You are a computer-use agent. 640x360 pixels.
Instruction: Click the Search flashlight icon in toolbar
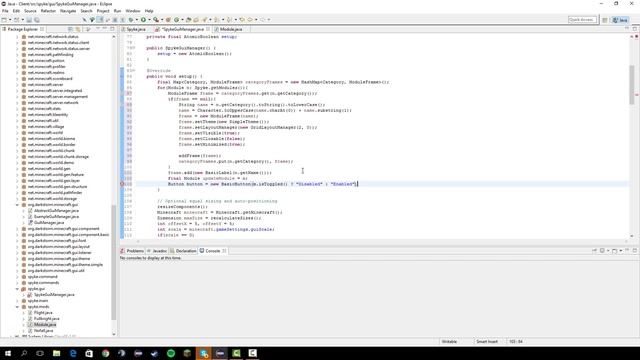204,20
